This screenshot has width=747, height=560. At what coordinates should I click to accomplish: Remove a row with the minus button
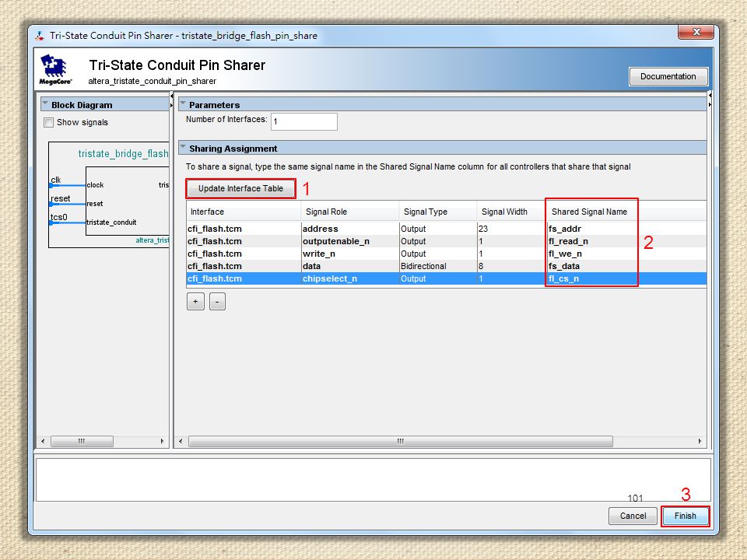[x=217, y=302]
